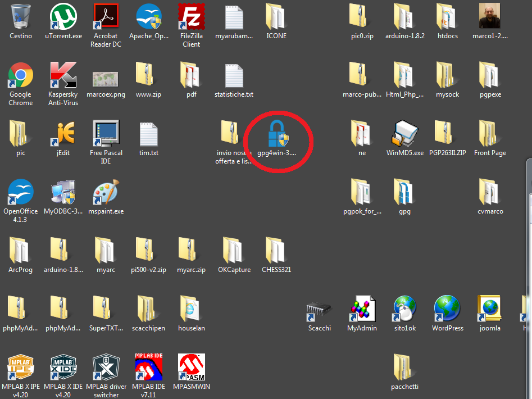Screen dimensions: 532x399
Task: Launch the Scacchi chip icon
Action: 320,309
